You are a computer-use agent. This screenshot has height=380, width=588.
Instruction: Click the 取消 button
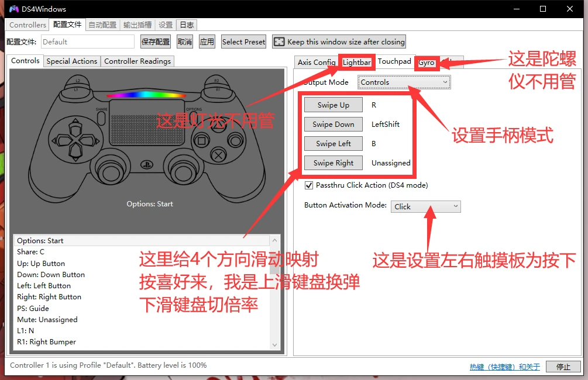coord(185,42)
